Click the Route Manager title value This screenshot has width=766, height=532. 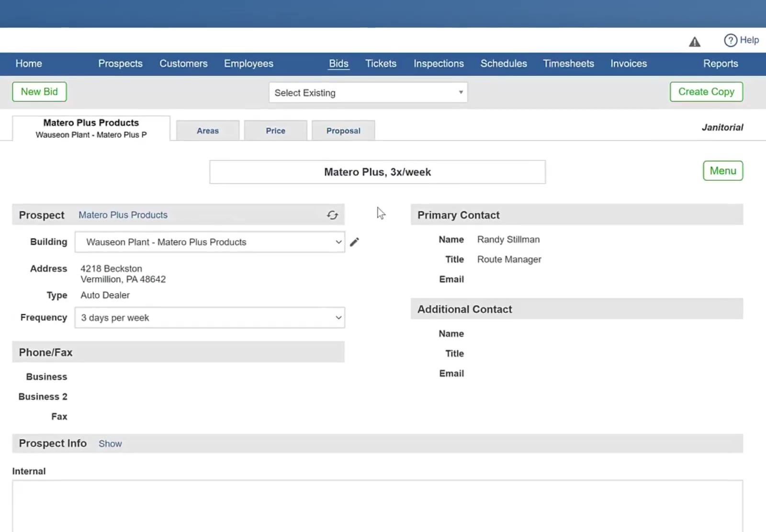click(x=509, y=259)
